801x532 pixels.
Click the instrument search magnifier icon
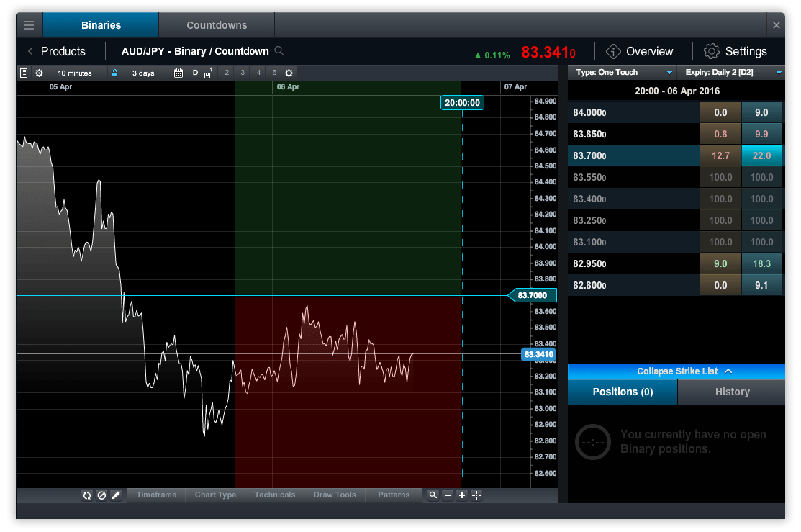pos(279,50)
